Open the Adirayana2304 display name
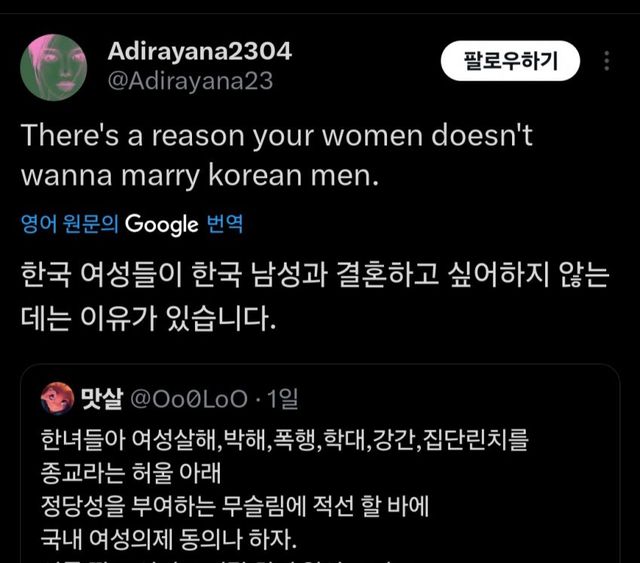The width and height of the screenshot is (640, 563). click(200, 51)
